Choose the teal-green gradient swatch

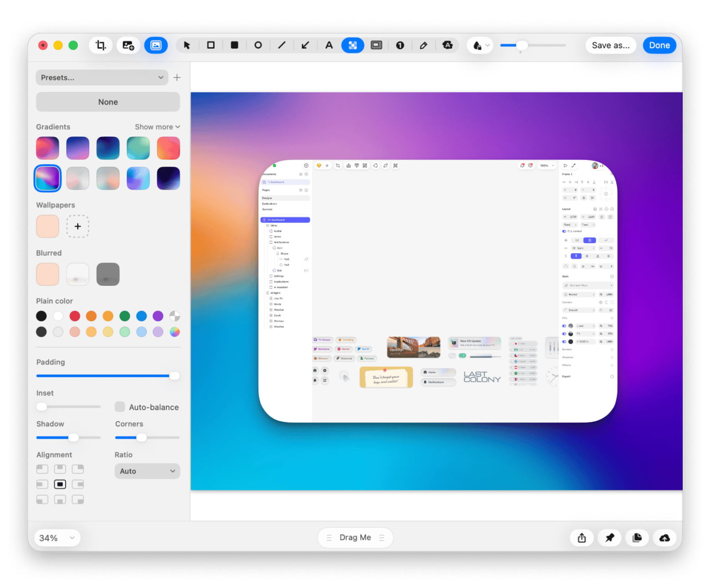click(x=138, y=148)
